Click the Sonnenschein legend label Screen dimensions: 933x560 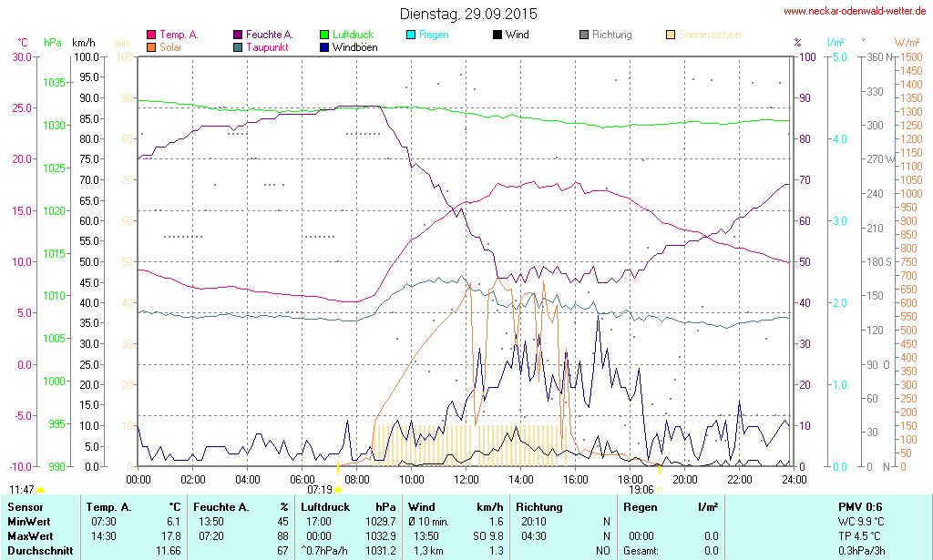[709, 36]
